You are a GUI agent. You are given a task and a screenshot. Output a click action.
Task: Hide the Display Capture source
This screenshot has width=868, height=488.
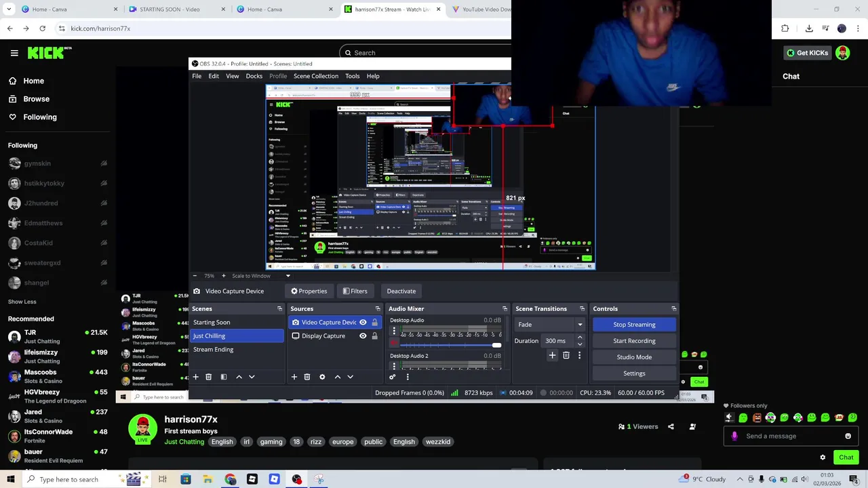363,336
